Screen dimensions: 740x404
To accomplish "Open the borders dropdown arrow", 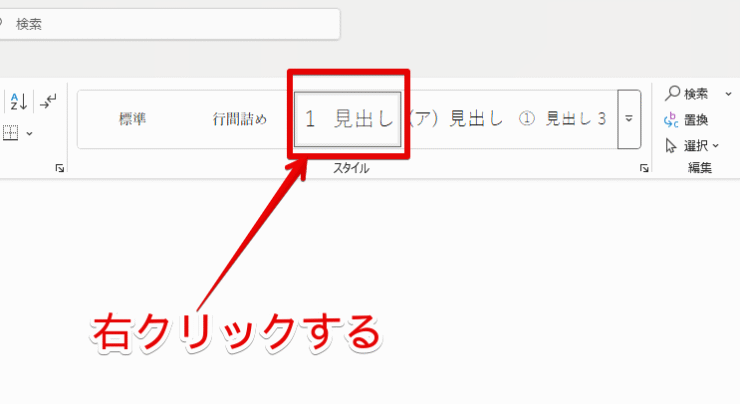I will pos(30,134).
